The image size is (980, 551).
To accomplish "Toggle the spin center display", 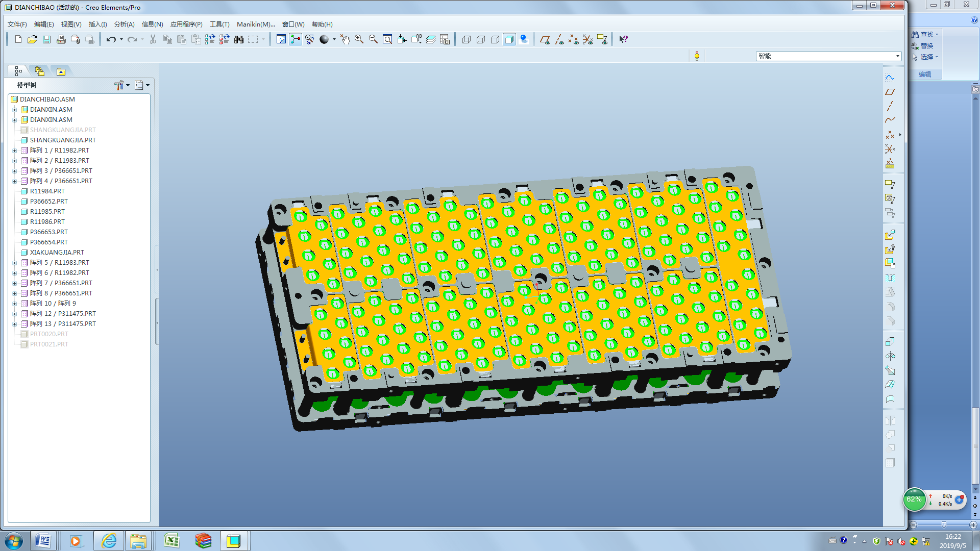I will coord(296,39).
